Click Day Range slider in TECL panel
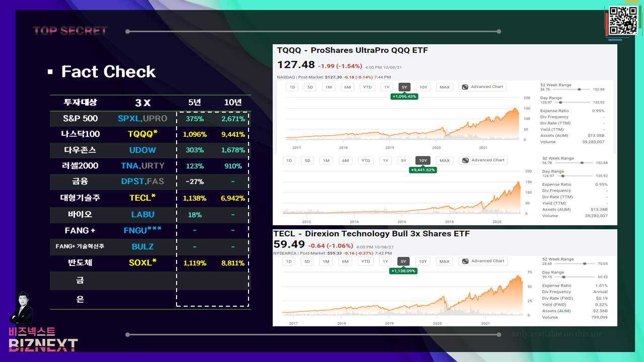 tap(575, 277)
